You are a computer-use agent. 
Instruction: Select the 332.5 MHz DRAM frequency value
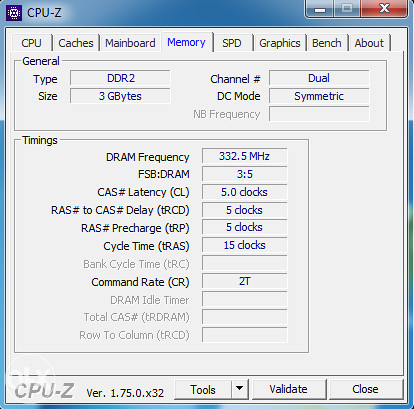pos(244,156)
